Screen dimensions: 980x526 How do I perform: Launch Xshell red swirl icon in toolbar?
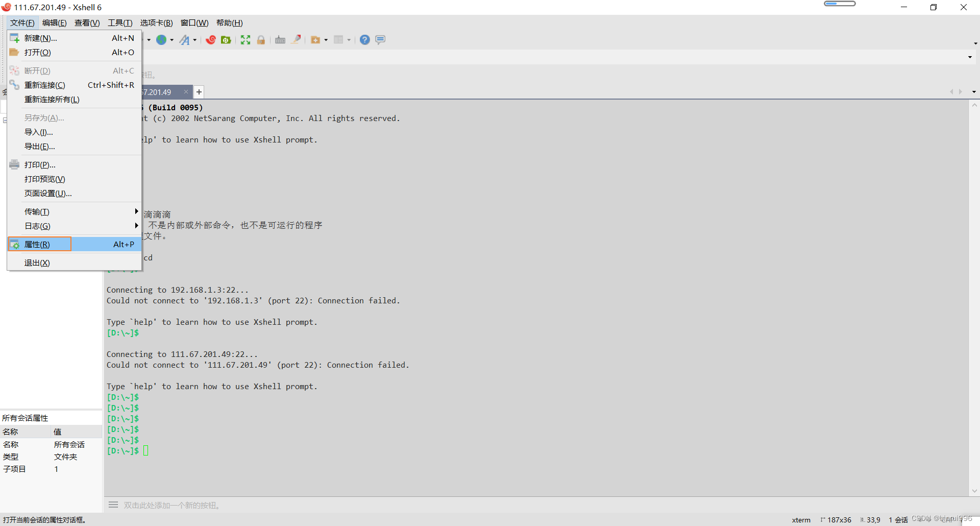pyautogui.click(x=211, y=40)
